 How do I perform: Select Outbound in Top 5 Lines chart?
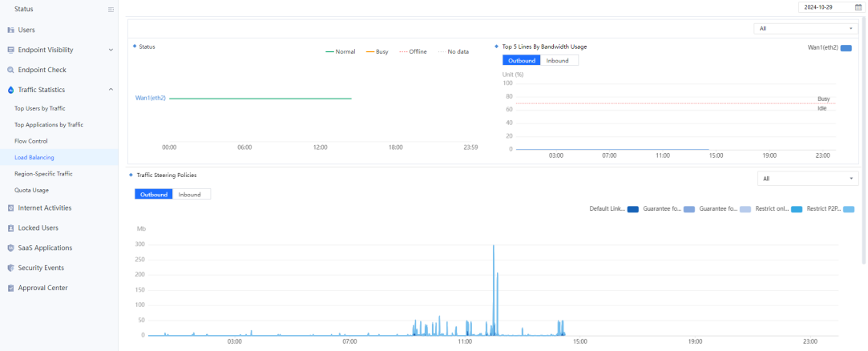tap(521, 60)
